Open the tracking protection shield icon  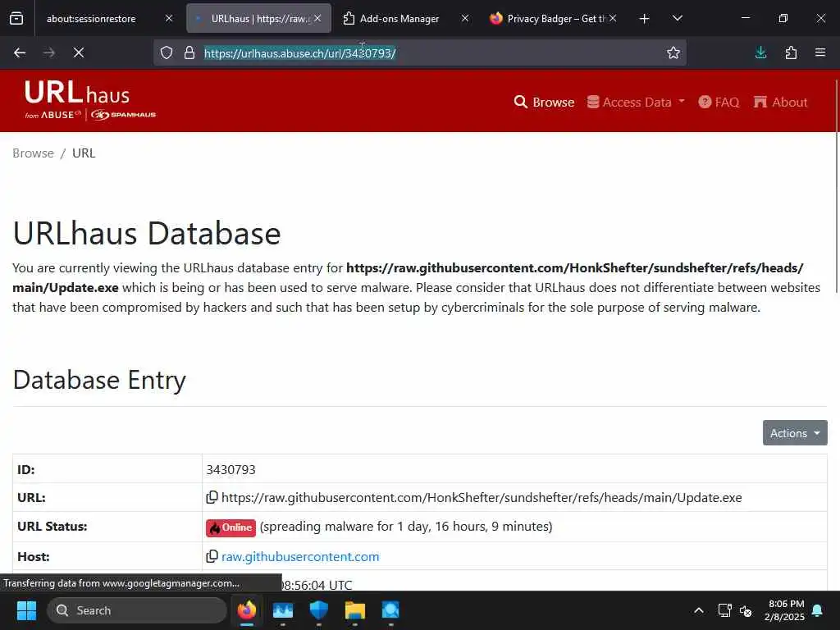click(x=167, y=52)
